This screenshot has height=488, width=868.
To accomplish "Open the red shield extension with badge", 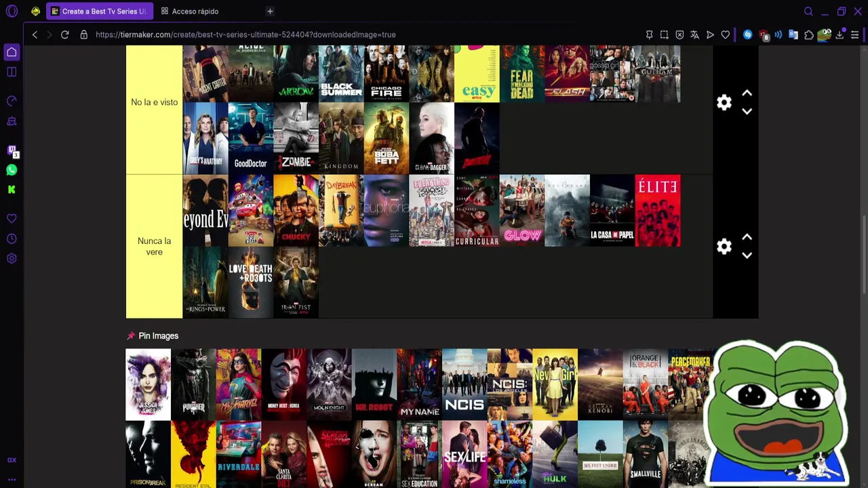I will point(764,35).
